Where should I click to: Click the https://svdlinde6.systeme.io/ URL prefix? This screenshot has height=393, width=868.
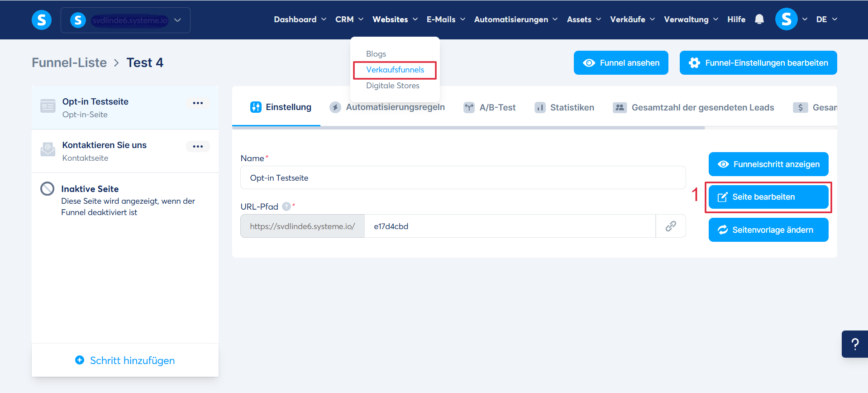tap(302, 226)
